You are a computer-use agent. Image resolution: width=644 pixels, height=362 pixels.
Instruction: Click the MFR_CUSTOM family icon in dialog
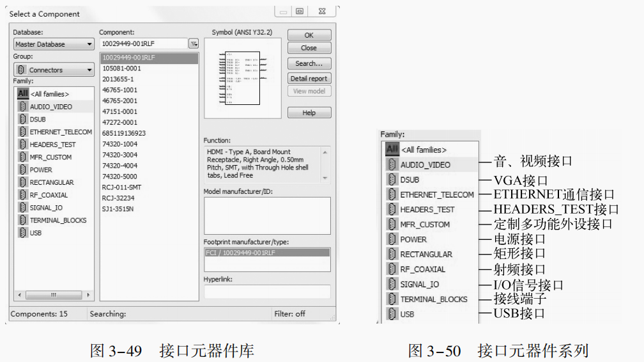[x=22, y=157]
